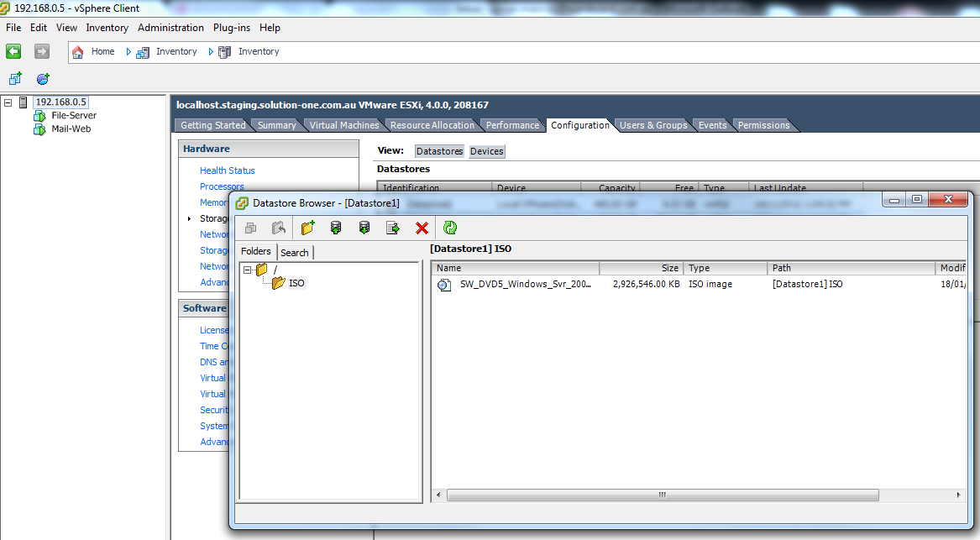Click the green back navigation arrow

click(x=13, y=51)
